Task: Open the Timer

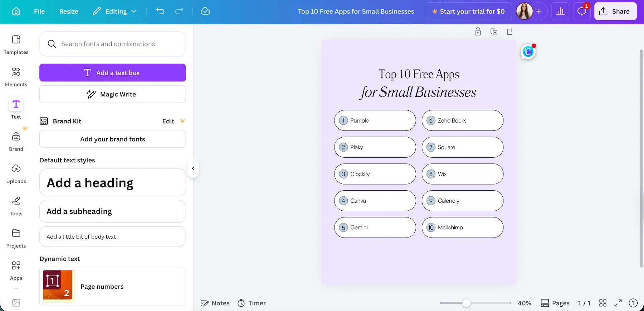Action: pos(252,303)
